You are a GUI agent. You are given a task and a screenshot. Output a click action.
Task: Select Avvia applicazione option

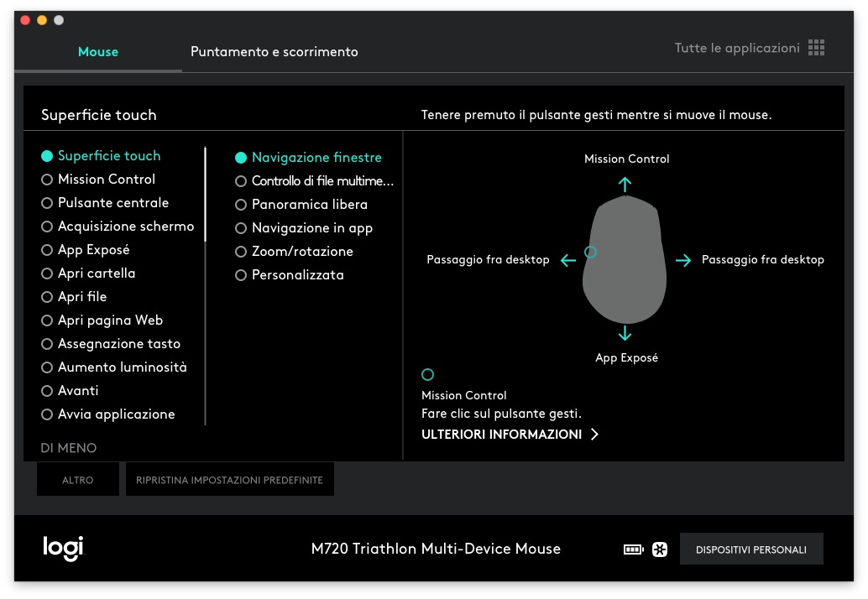(108, 414)
